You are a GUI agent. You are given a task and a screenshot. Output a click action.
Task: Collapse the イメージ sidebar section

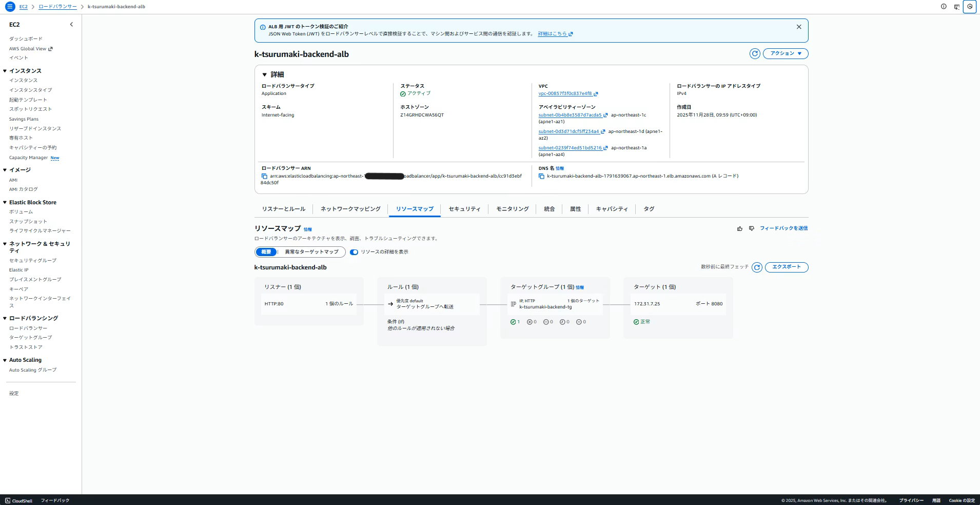5,170
